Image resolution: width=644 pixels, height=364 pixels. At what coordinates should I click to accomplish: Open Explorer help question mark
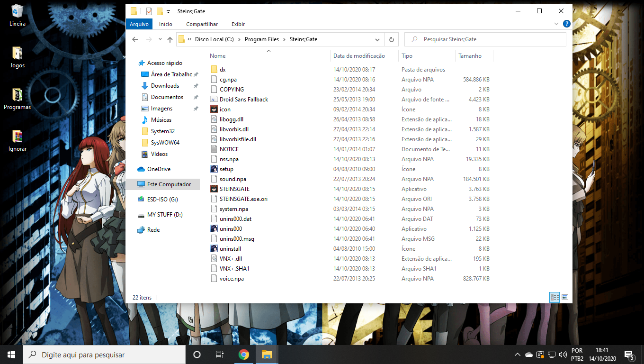click(566, 24)
